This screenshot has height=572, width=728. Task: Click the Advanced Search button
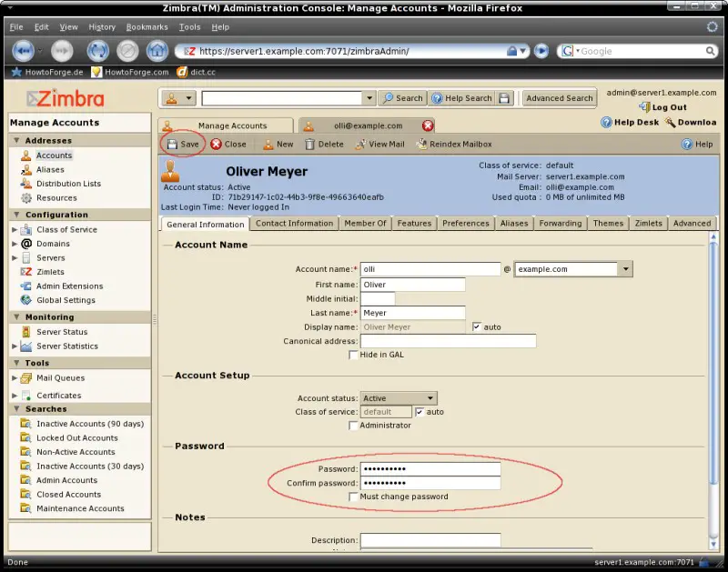click(559, 98)
